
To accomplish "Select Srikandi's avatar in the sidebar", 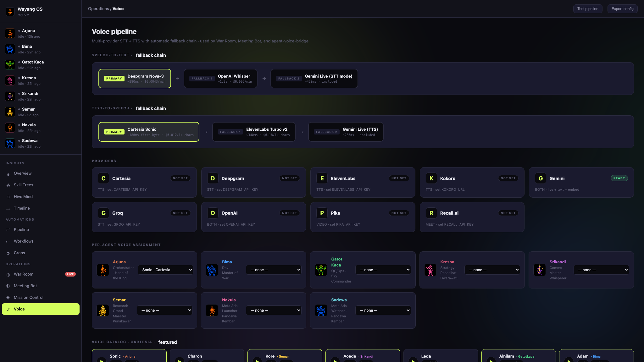I will pos(10,96).
